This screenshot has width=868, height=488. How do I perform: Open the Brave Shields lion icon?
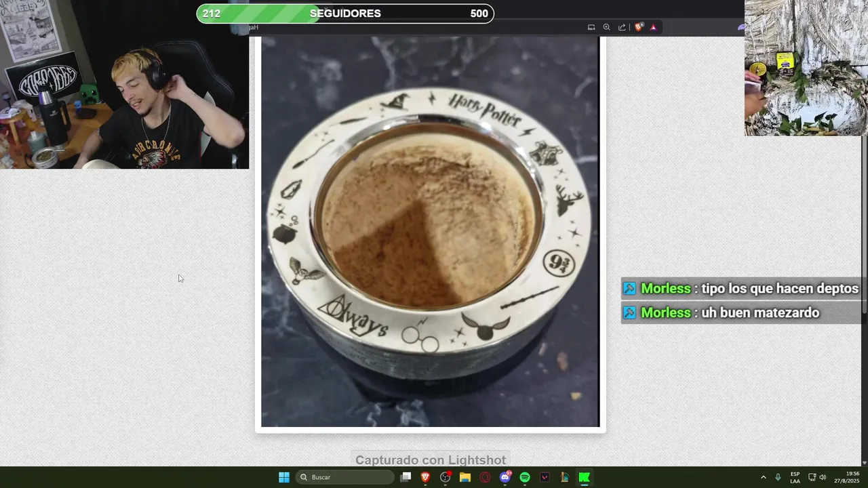639,27
